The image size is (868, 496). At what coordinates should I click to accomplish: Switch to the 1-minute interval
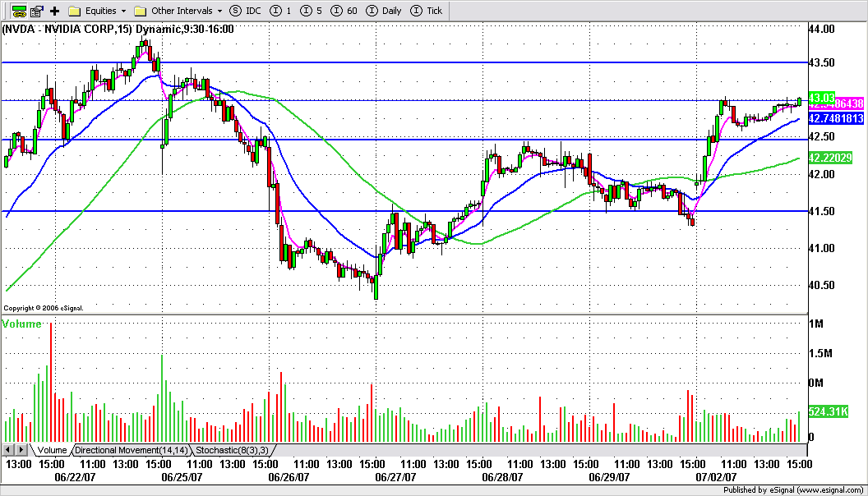(280, 11)
